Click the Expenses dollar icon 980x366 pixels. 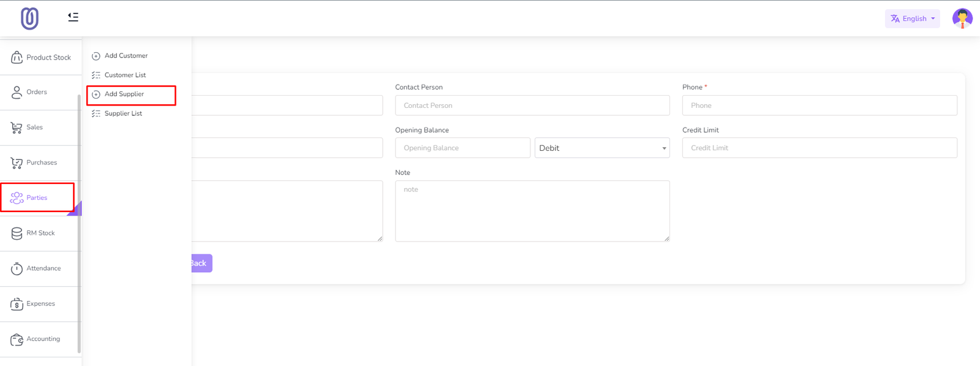tap(17, 304)
